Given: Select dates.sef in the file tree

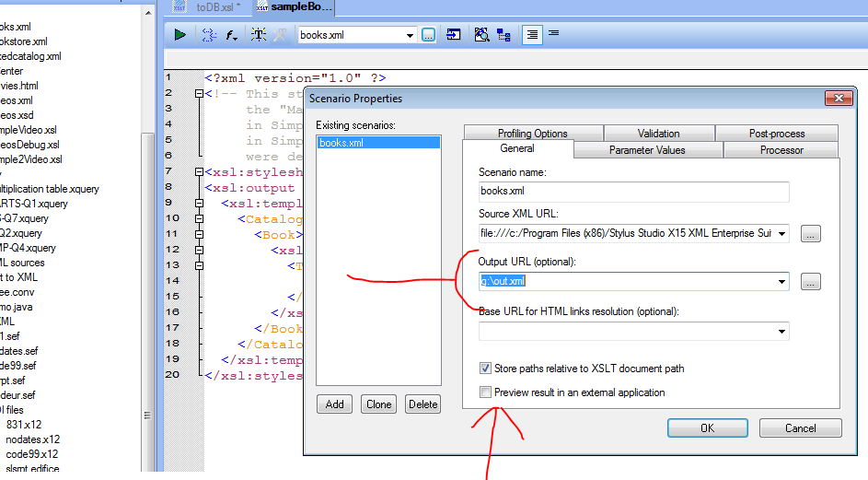Looking at the screenshot, I should coord(18,351).
